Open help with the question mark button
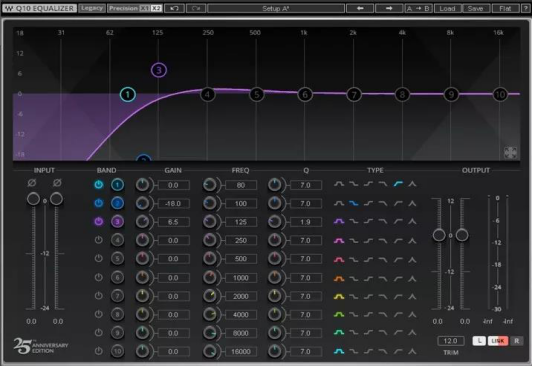The image size is (533, 366). 526,8
